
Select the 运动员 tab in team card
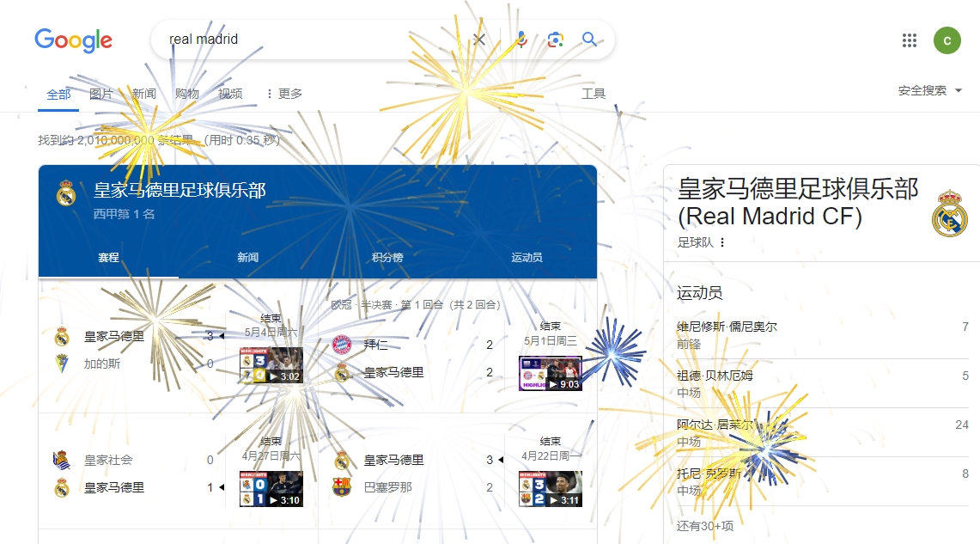pos(527,258)
